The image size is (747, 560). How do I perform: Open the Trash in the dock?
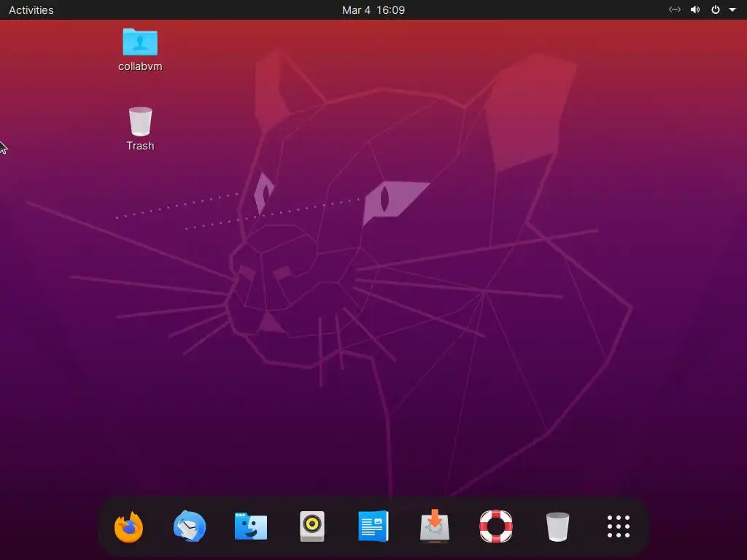coord(557,526)
